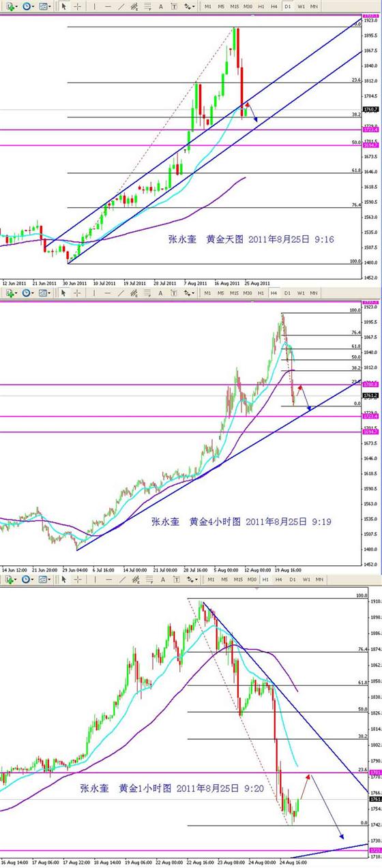The image size is (382, 868).
Task: Click the 76.4 Fibonacci level label on daily chart
Action: tap(355, 205)
